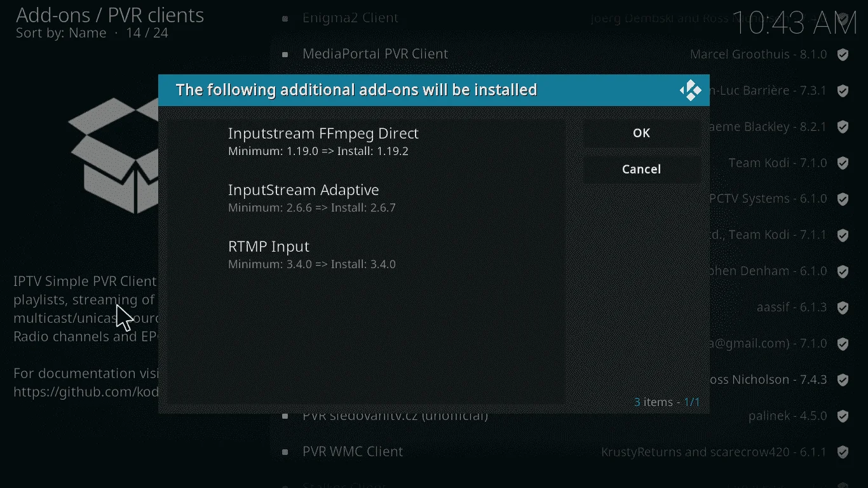Click verified shield on Blackley 8.2.1 row
The image size is (868, 488).
pyautogui.click(x=843, y=127)
